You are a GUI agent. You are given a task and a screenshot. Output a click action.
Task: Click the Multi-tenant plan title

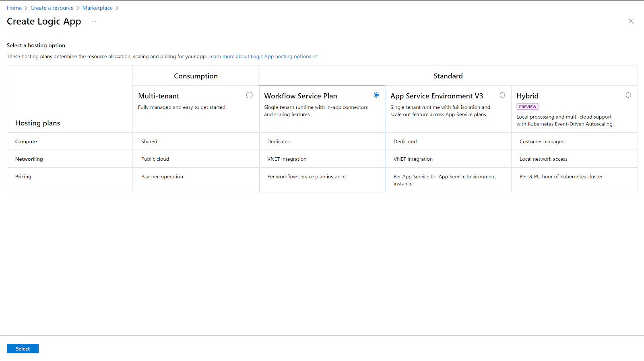[159, 96]
